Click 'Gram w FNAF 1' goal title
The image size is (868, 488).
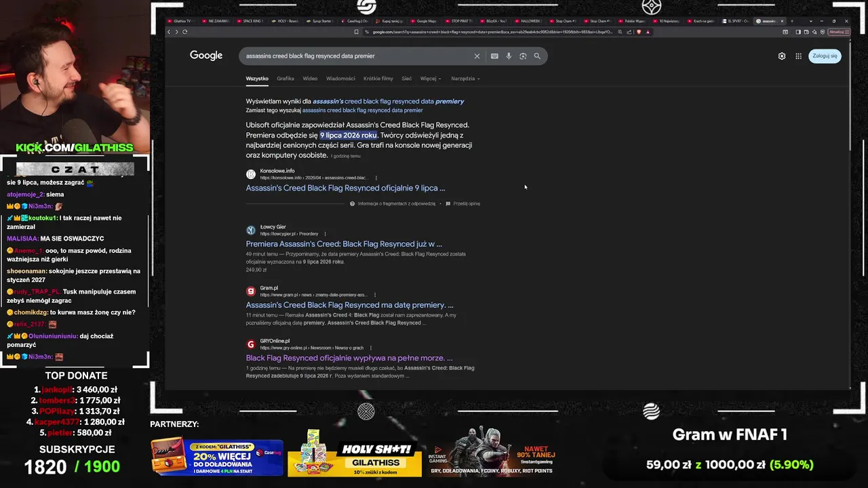(730, 435)
